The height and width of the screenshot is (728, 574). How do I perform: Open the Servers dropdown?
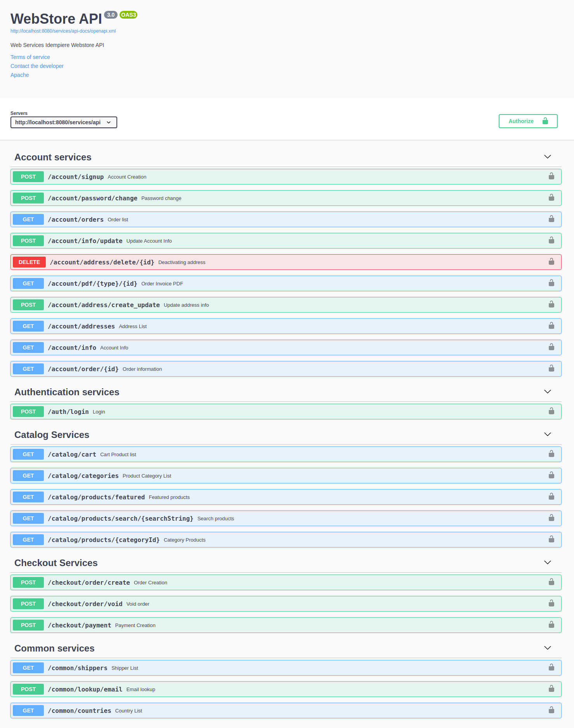pos(64,122)
